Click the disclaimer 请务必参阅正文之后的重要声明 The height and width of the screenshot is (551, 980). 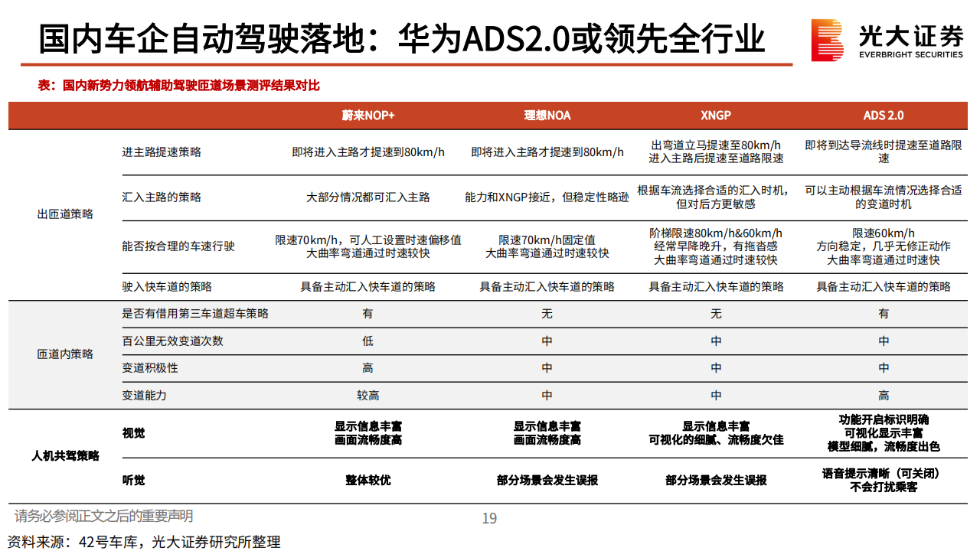pyautogui.click(x=104, y=517)
